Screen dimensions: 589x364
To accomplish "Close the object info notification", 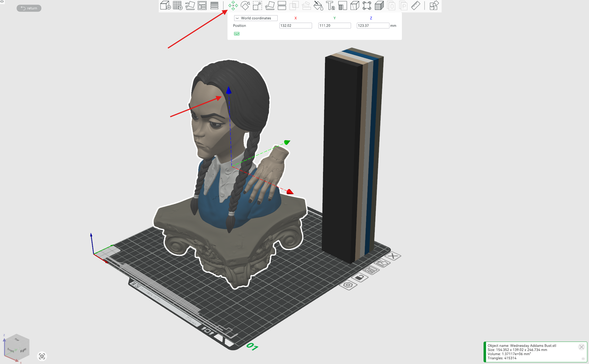I will pyautogui.click(x=581, y=347).
